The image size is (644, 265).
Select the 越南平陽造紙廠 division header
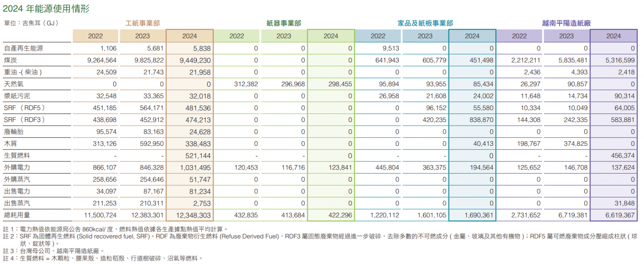566,23
